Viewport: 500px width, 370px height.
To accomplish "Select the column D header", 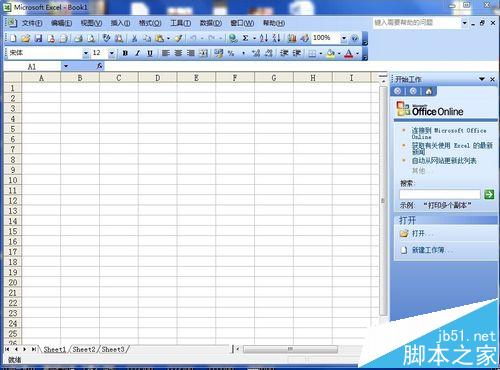I will point(158,78).
